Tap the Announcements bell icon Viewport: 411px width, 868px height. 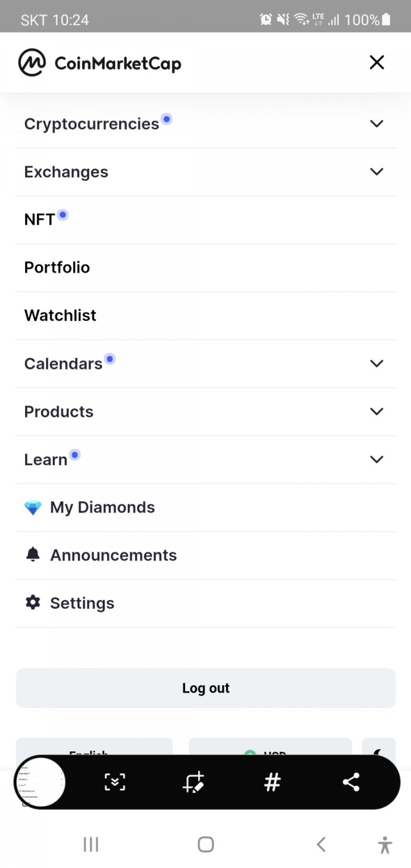[x=33, y=555]
